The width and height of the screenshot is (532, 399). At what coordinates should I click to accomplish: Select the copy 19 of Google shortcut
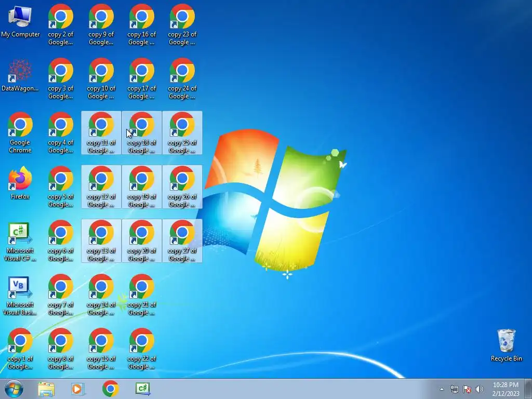[x=141, y=187]
